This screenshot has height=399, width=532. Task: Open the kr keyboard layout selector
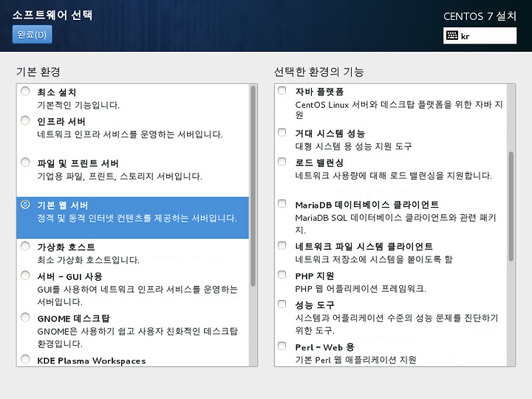pyautogui.click(x=480, y=35)
